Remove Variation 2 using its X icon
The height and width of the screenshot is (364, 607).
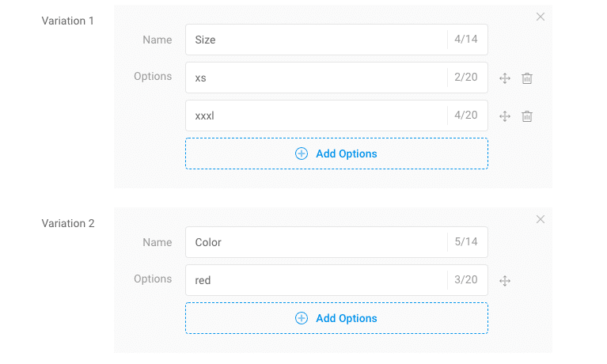(x=541, y=219)
